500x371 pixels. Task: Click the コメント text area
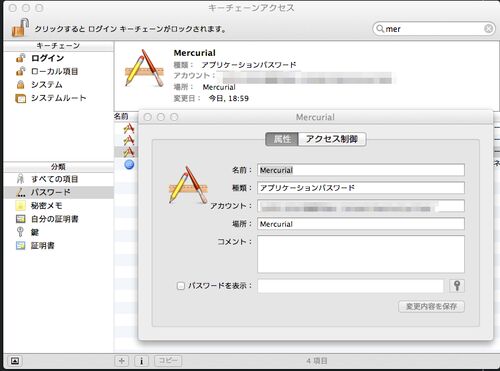361,254
